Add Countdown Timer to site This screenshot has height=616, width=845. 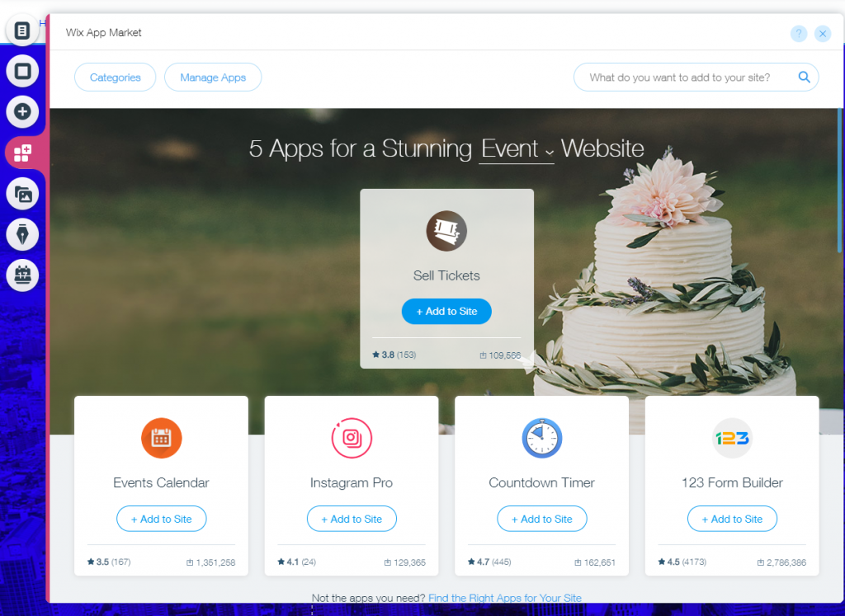pyautogui.click(x=541, y=519)
